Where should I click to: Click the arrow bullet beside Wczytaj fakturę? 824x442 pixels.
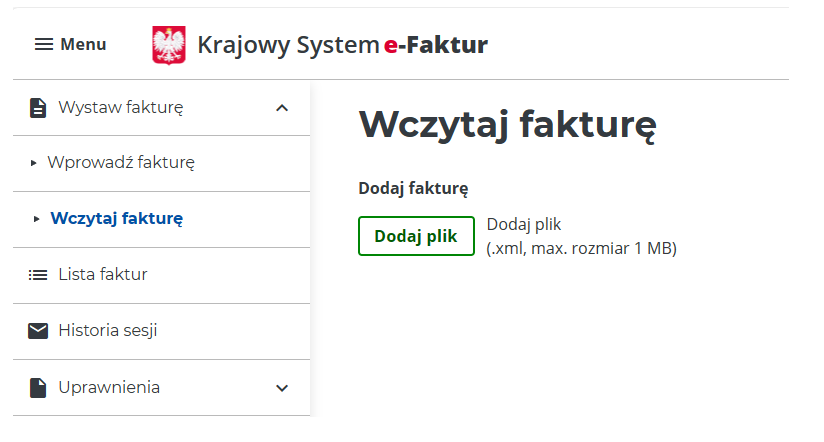pyautogui.click(x=37, y=218)
